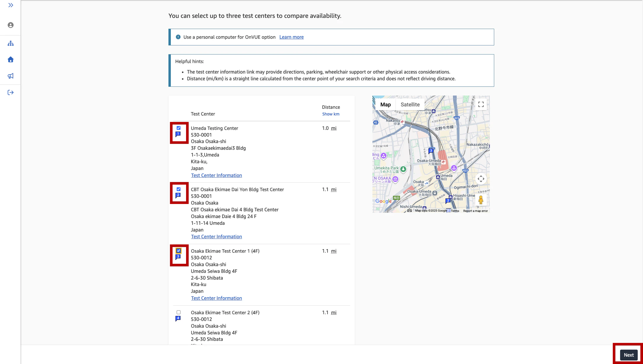The width and height of the screenshot is (643, 364).
Task: Click the CBT Osaka Ekimae Dai Yon Bldg name
Action: tap(237, 189)
